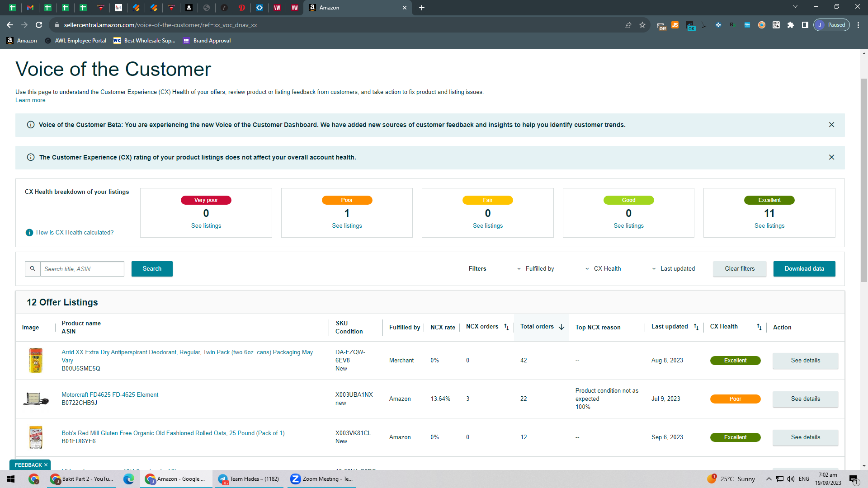The height and width of the screenshot is (488, 868).
Task: See details for Motorcraft FD4625 listing
Action: [x=805, y=399]
